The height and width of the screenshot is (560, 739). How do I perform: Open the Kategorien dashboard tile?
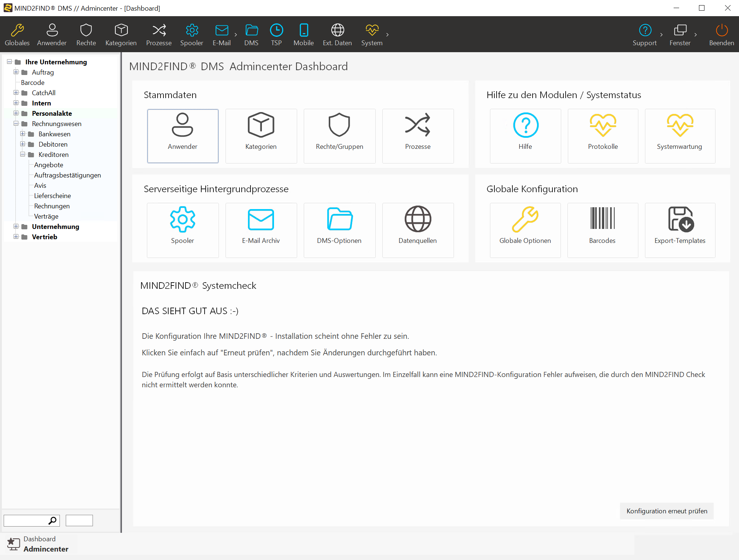point(261,136)
